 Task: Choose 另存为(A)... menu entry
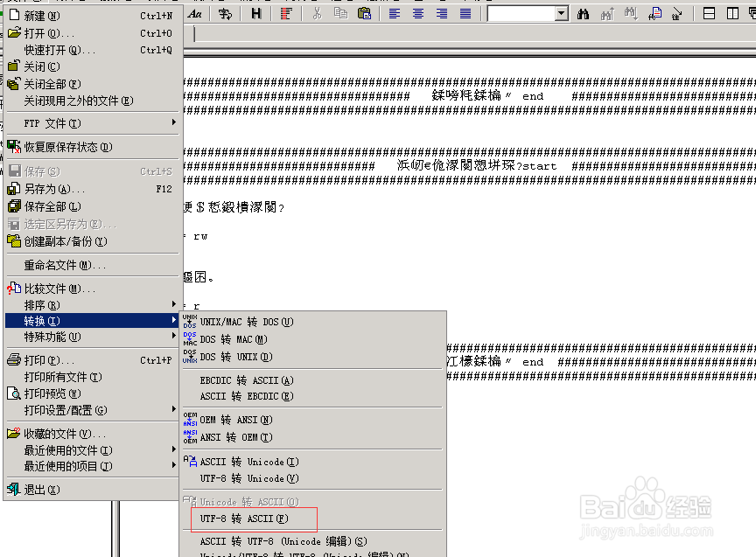click(x=92, y=189)
